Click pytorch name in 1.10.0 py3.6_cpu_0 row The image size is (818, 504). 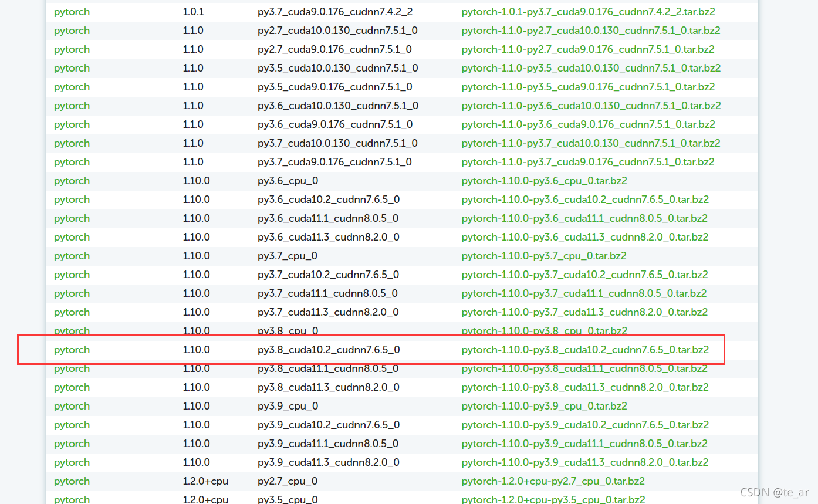pos(72,181)
